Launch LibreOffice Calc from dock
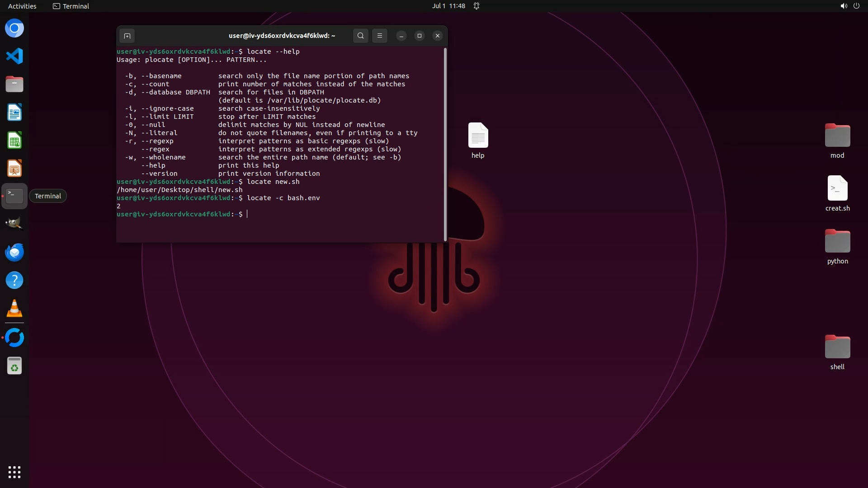The image size is (868, 488). 14,141
